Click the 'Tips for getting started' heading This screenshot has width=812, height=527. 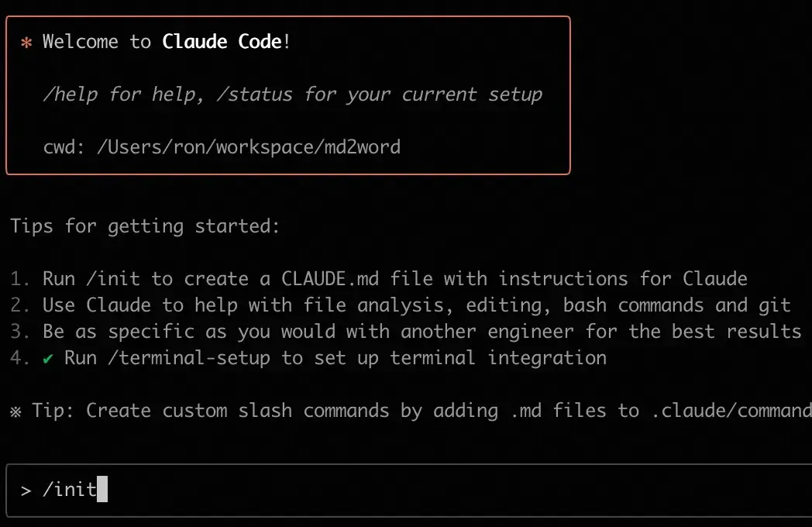tap(145, 226)
